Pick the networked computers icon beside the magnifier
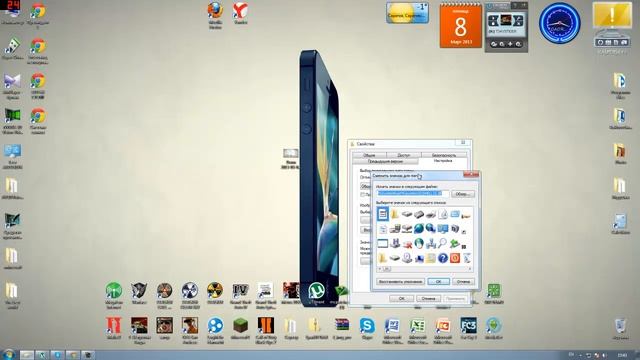The width and height of the screenshot is (640, 360). (x=431, y=244)
